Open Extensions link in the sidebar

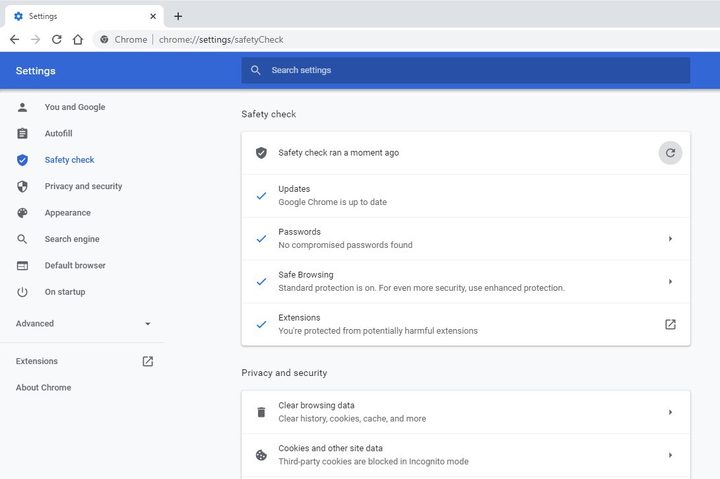[37, 361]
